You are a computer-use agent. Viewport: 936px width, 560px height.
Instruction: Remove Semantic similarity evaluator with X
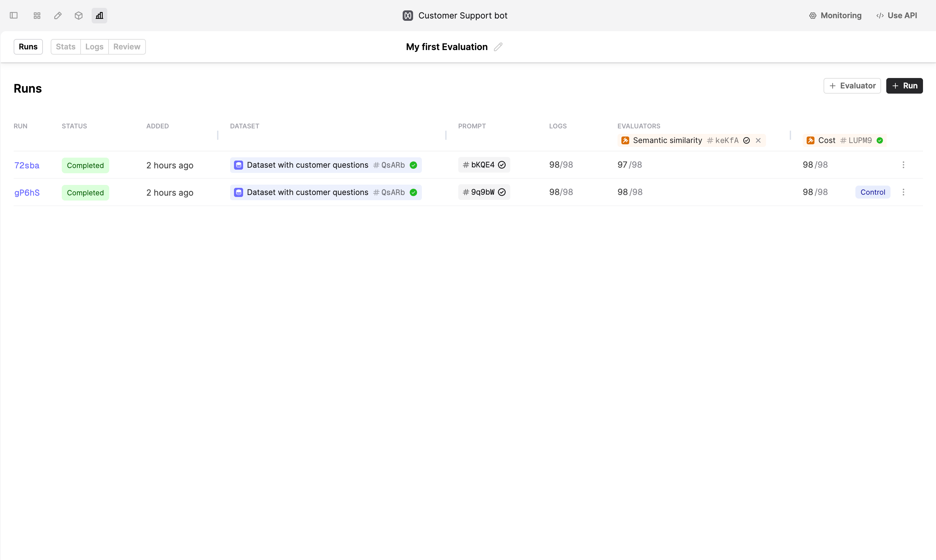758,140
